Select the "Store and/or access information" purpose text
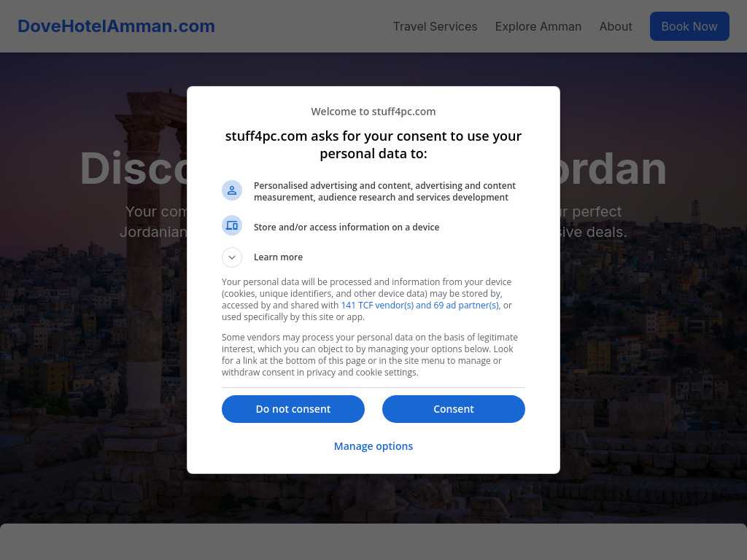The width and height of the screenshot is (747, 560). pyautogui.click(x=347, y=227)
